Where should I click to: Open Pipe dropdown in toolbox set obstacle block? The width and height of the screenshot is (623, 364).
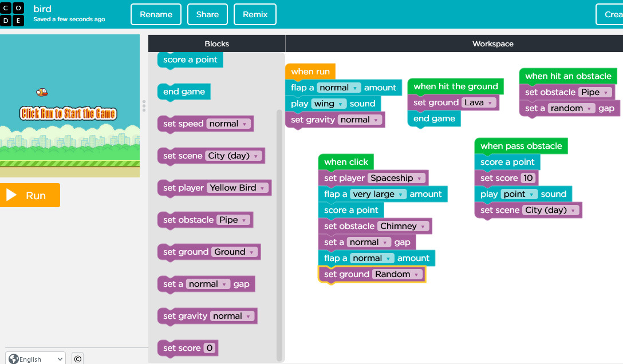[x=233, y=220]
